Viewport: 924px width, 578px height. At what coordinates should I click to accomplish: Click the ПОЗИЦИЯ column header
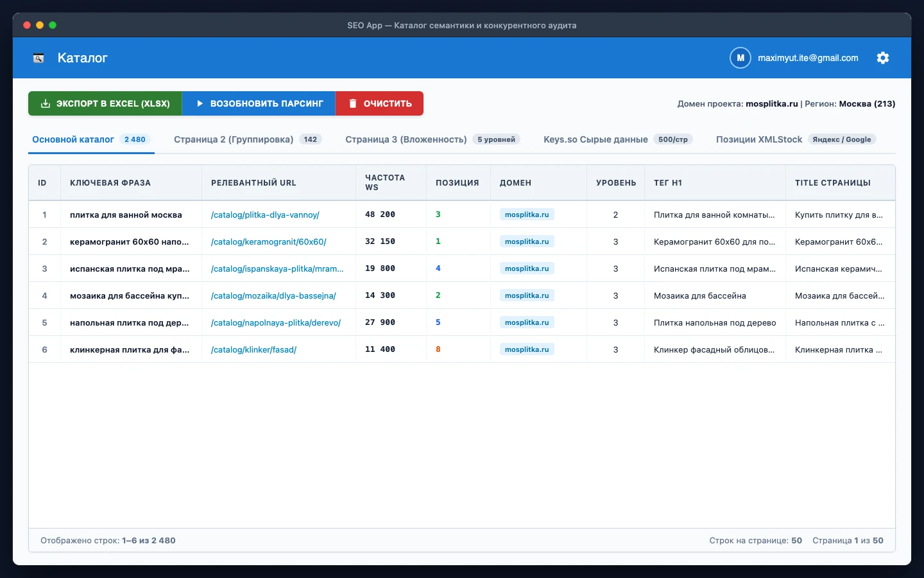point(458,183)
